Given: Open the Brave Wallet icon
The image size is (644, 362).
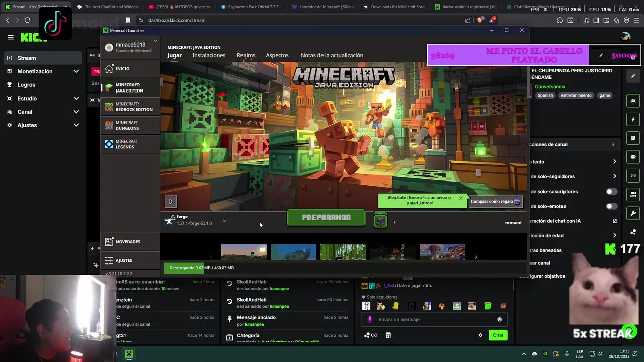Looking at the screenshot, I should point(606,20).
